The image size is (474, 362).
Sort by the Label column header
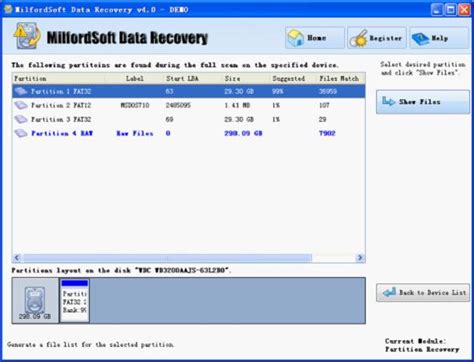[135, 79]
